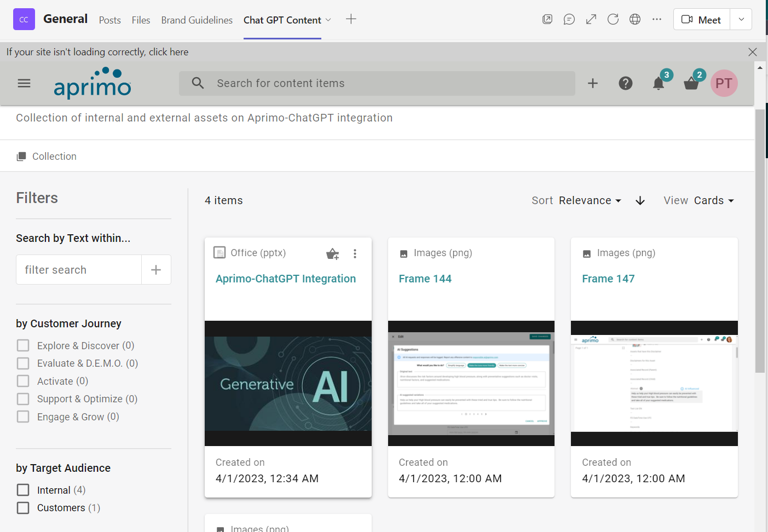Viewport: 768px width, 532px height.
Task: Open the Frame 144 content item
Action: 425,279
